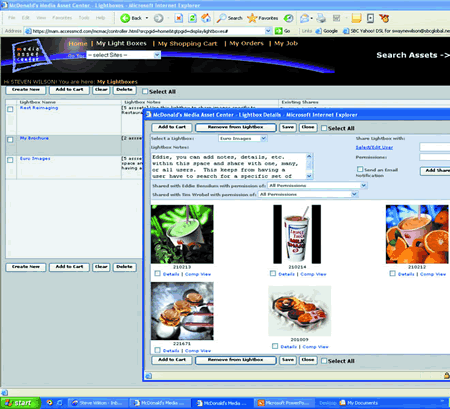The height and width of the screenshot is (409, 450).
Task: Open the Euro Images lightbox link
Action: [35, 159]
